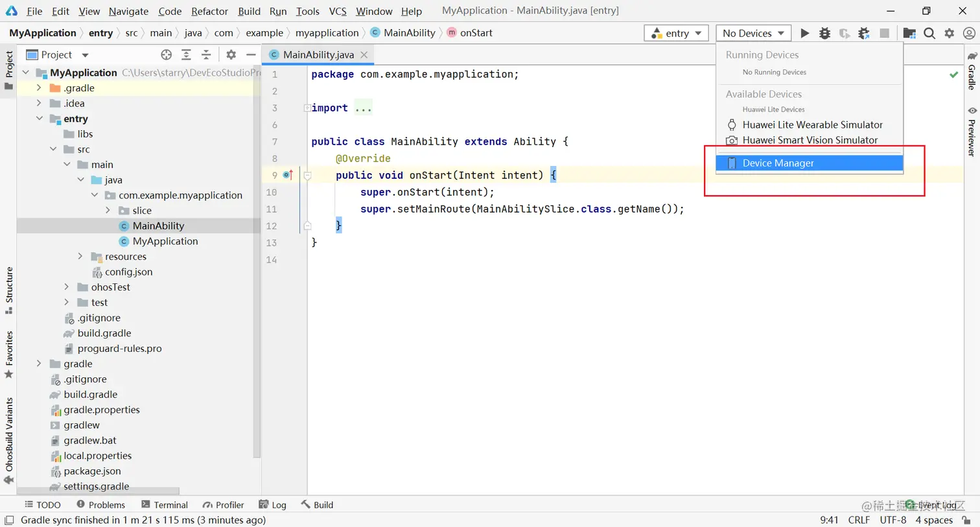Open the Build tool window
The height and width of the screenshot is (527, 980).
pos(317,505)
